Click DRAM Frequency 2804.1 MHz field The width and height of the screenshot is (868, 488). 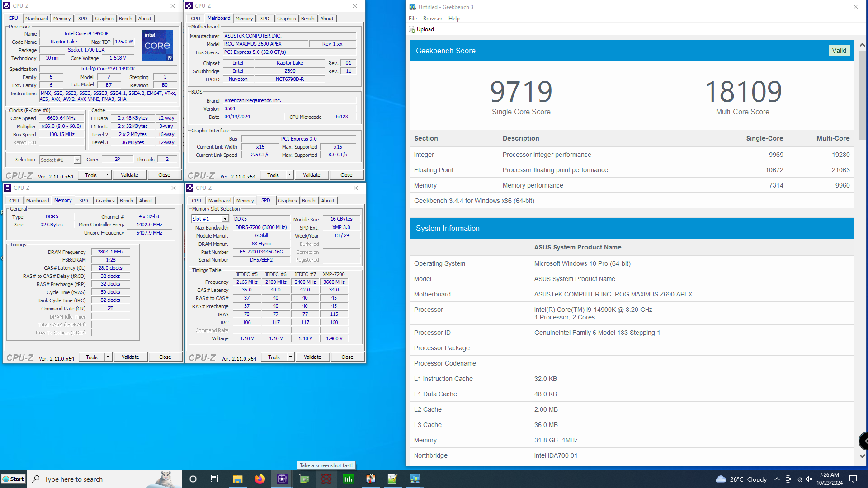110,252
